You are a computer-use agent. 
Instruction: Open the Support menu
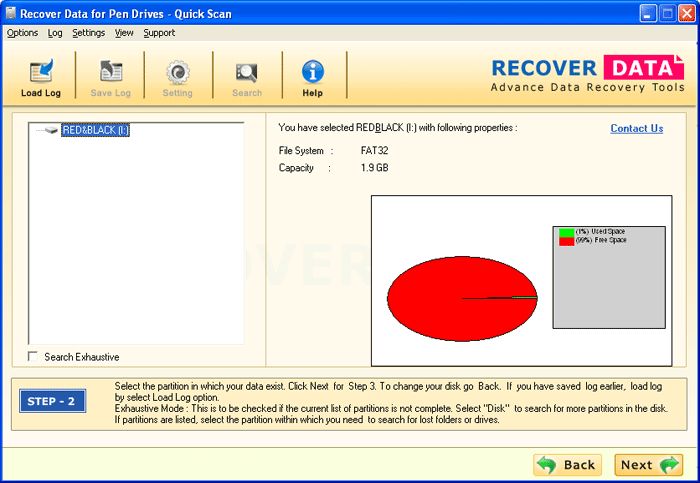coord(159,33)
